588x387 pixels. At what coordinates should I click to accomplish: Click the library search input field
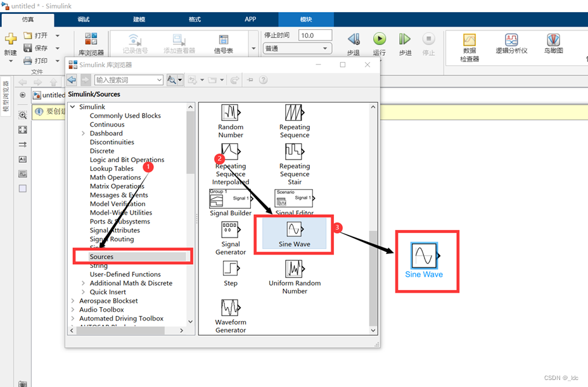(x=125, y=80)
